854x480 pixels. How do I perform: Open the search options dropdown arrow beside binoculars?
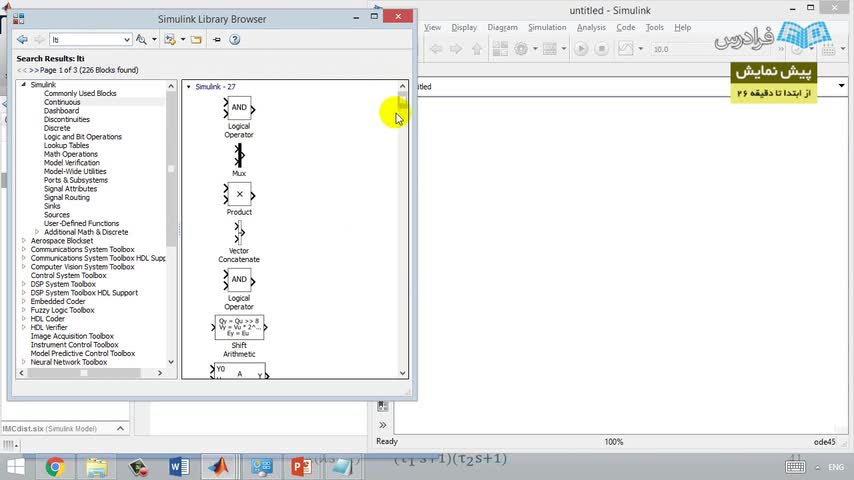coord(154,39)
